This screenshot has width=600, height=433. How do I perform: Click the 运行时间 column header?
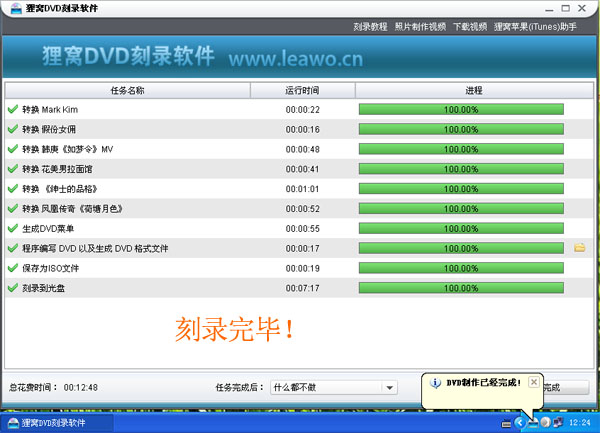coord(303,91)
